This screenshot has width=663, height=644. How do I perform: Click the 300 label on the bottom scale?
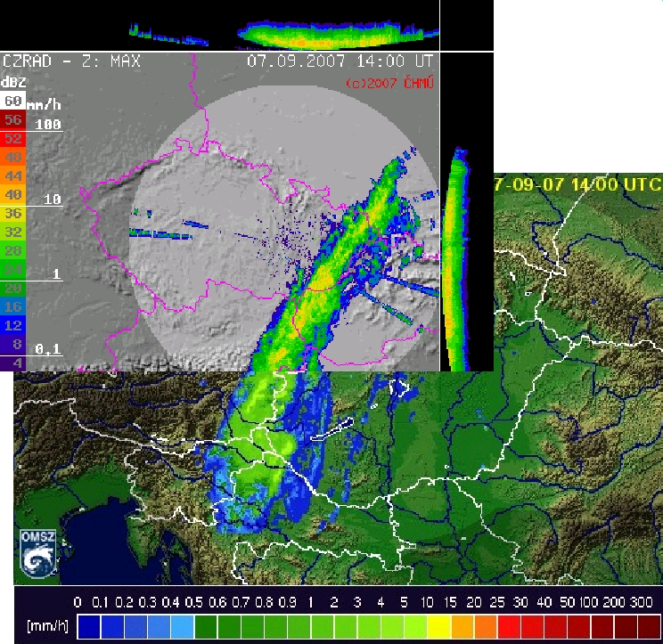[641, 602]
